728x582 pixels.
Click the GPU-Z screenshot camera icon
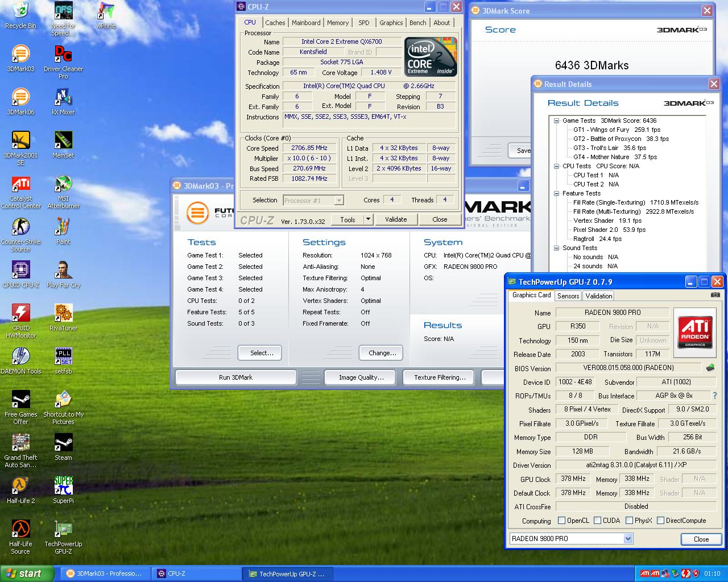[715, 295]
